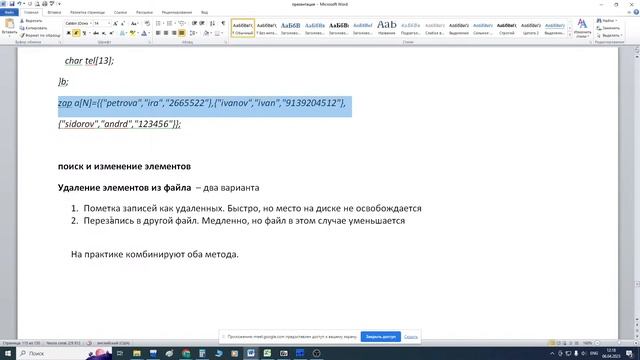Toggle subscript formatting
Screen dimensions: 640x360
pyautogui.click(x=104, y=33)
